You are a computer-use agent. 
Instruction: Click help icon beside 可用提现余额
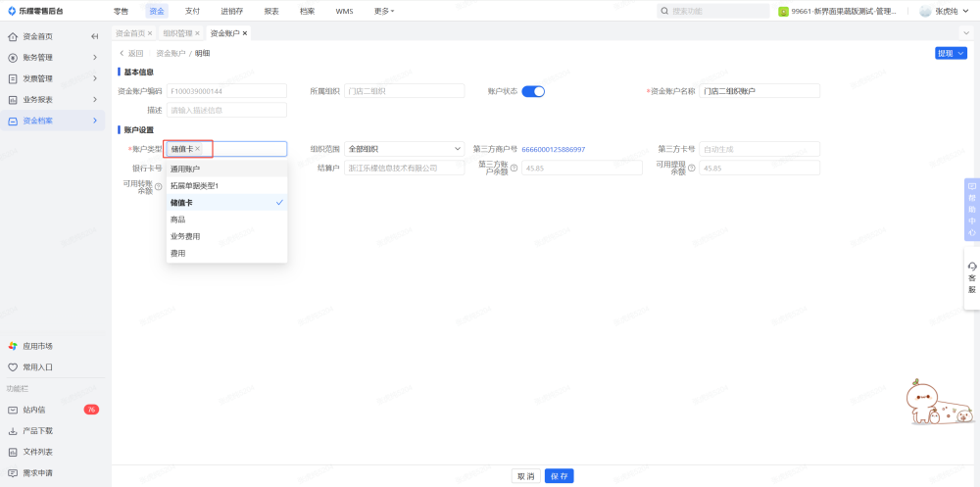click(691, 168)
